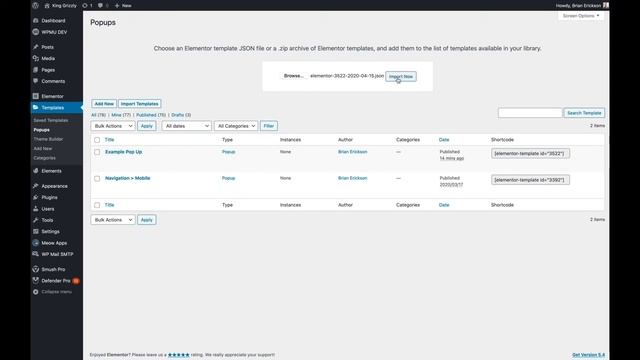Click the Collapse menu arrow icon
The height and width of the screenshot is (360, 640).
pos(36,292)
